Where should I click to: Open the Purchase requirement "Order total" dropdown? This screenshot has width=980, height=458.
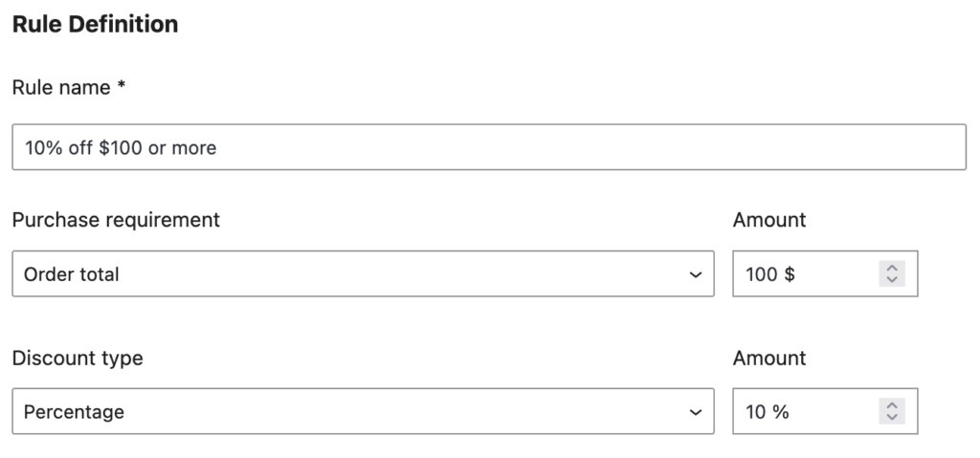tap(363, 274)
